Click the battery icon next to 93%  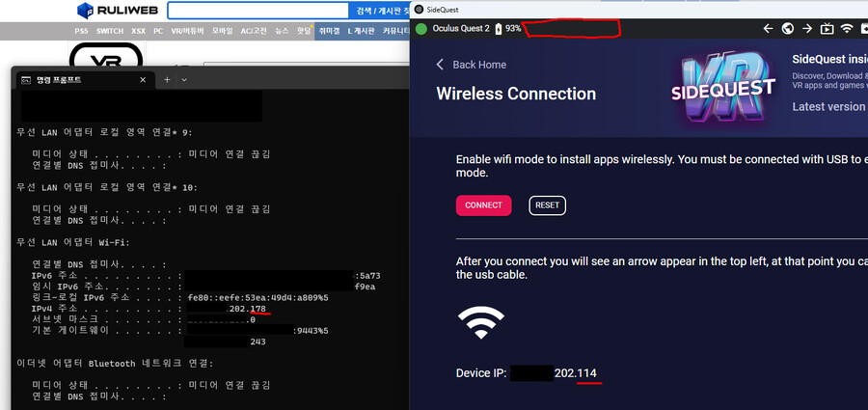[499, 29]
